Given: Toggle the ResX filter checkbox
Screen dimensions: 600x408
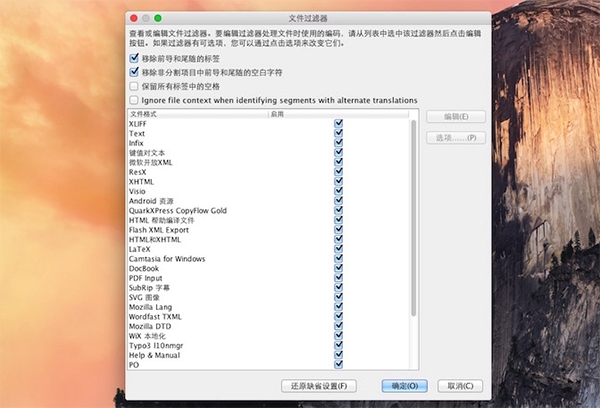Looking at the screenshot, I should (x=339, y=171).
